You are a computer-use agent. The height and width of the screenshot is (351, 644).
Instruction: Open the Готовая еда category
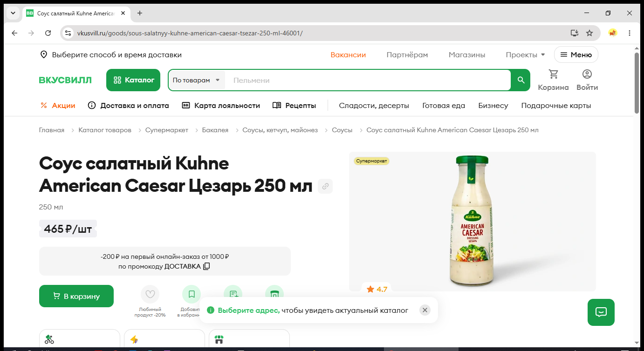click(444, 106)
